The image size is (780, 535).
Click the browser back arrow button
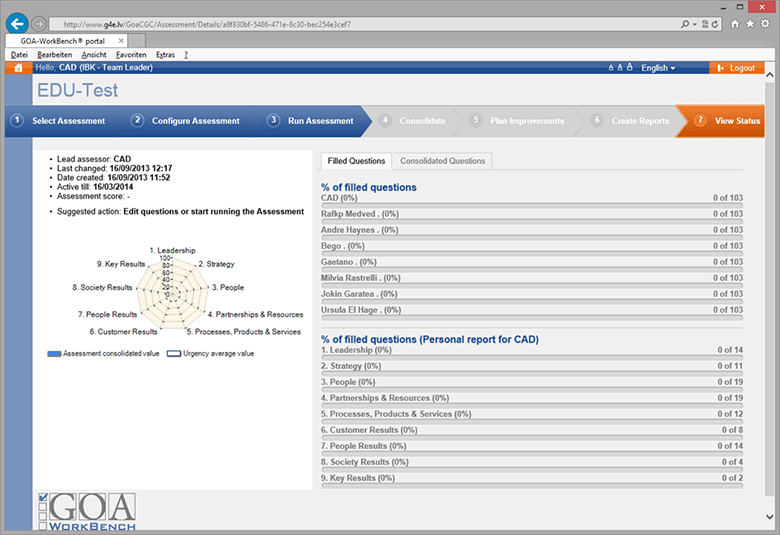coord(16,22)
